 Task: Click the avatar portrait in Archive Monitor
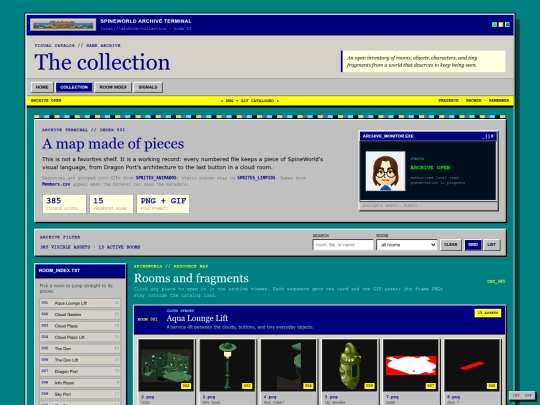point(385,171)
